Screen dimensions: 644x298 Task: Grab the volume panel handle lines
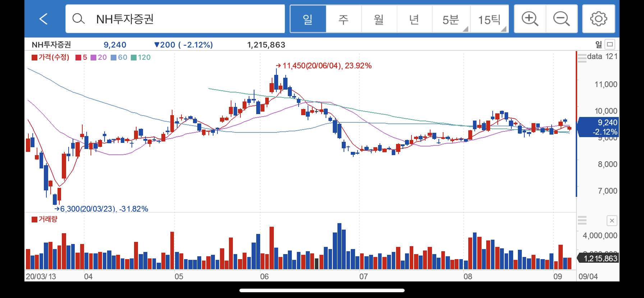(582, 220)
